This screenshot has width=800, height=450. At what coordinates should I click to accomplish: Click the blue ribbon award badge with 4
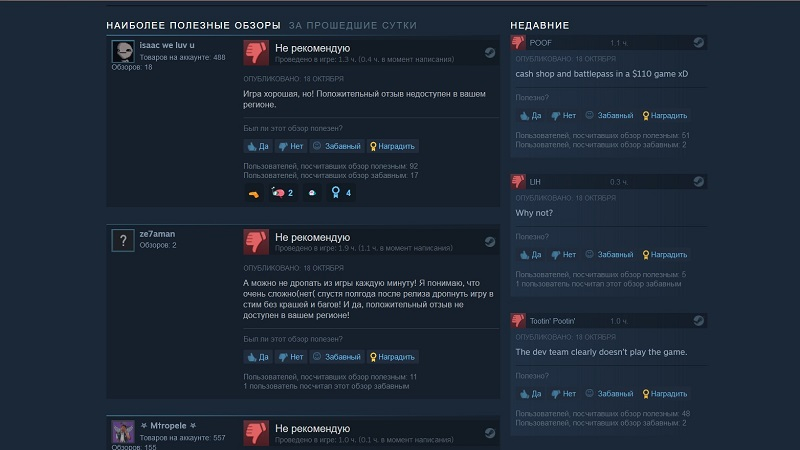coord(341,193)
